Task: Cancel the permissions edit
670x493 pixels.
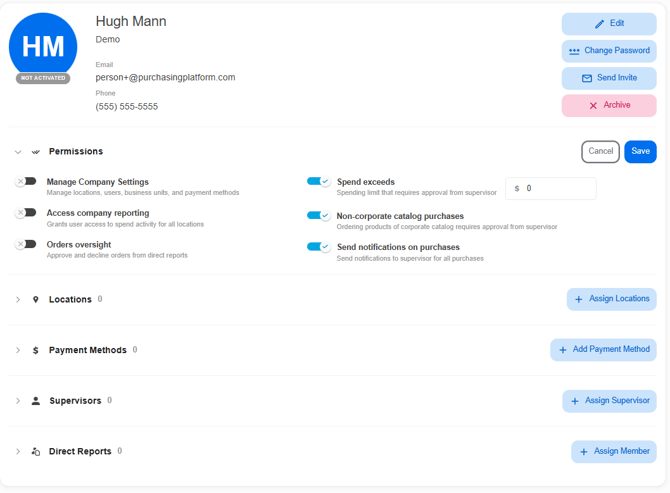Action: (600, 151)
